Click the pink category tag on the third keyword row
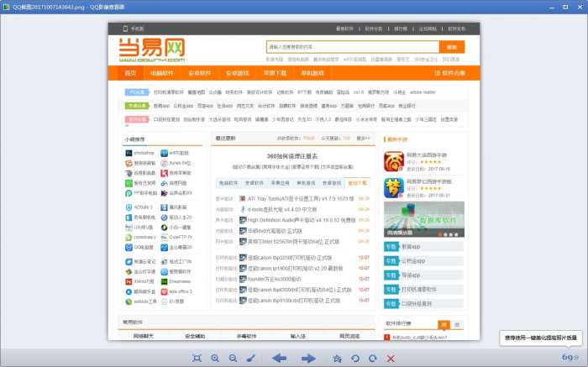This screenshot has width=588, height=367. (x=137, y=119)
